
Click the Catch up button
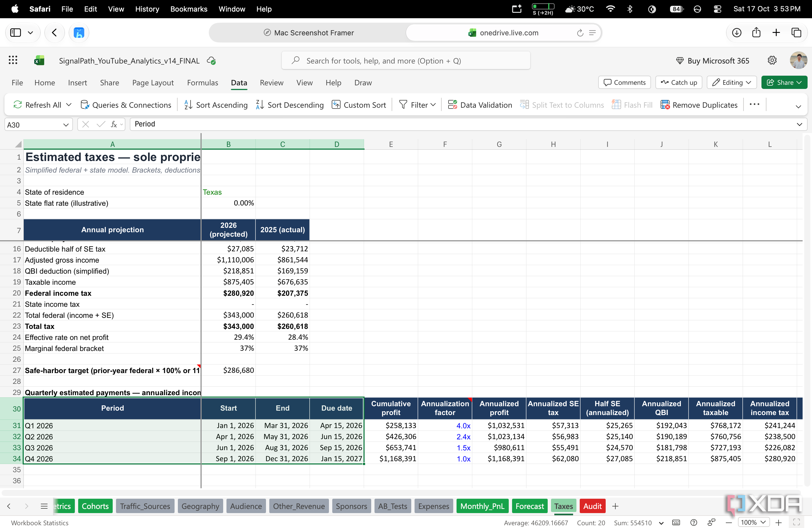click(678, 83)
